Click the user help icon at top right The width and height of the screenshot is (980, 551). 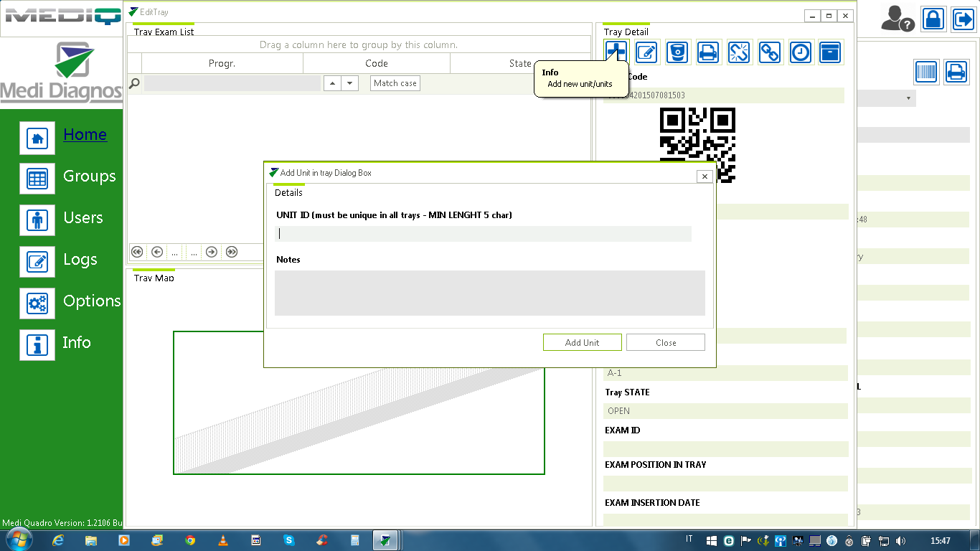coord(897,19)
